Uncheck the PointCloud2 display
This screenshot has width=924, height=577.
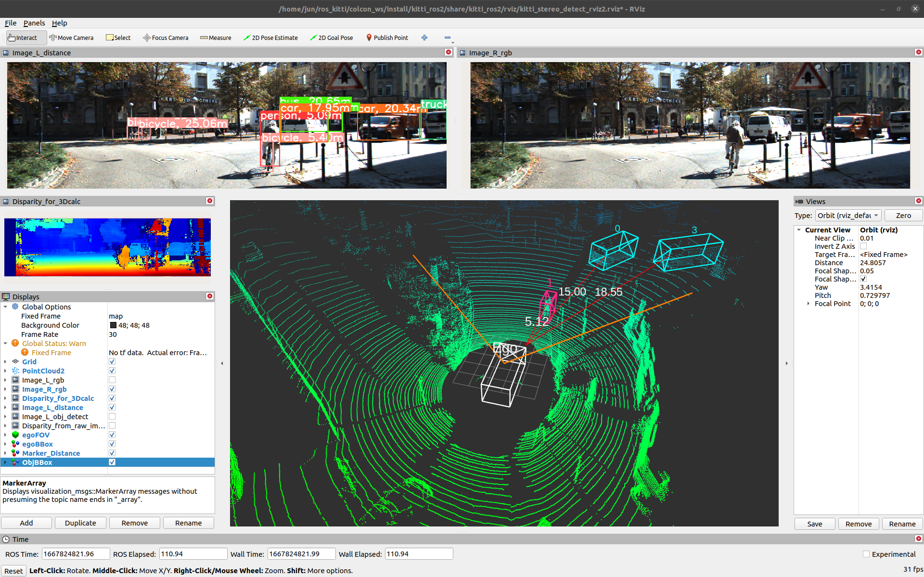click(x=112, y=371)
